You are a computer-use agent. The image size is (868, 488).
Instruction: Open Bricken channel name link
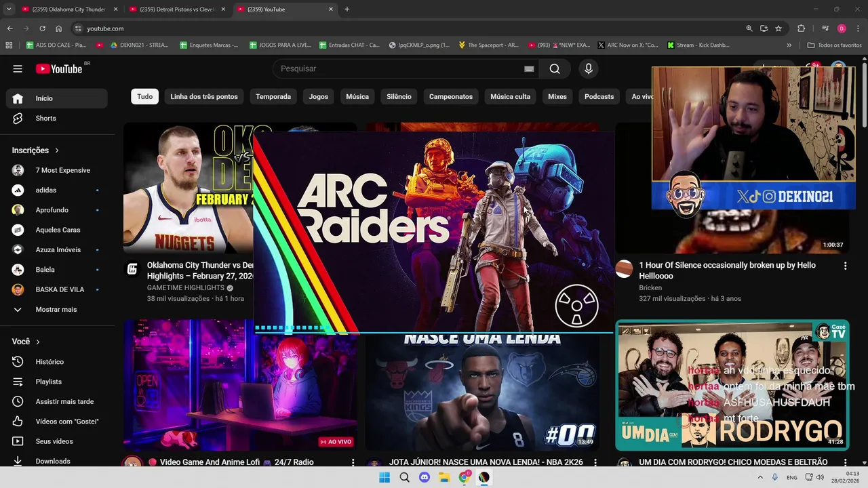pos(650,288)
